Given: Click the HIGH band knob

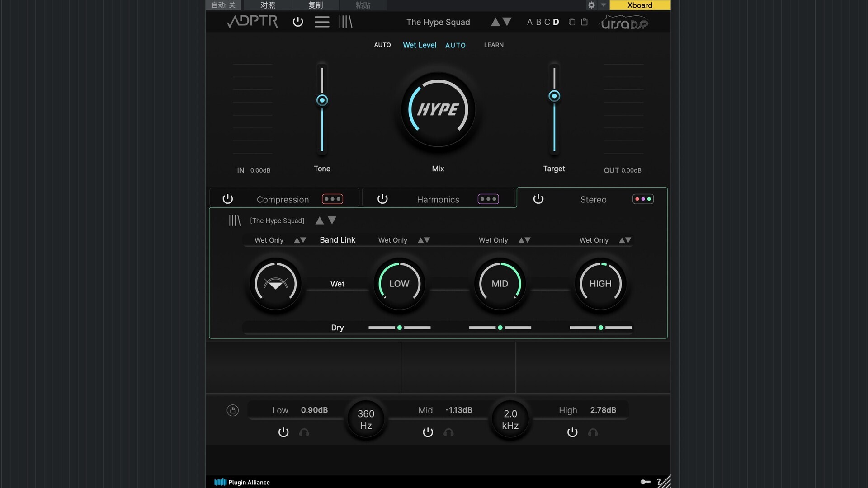Looking at the screenshot, I should coord(600,284).
